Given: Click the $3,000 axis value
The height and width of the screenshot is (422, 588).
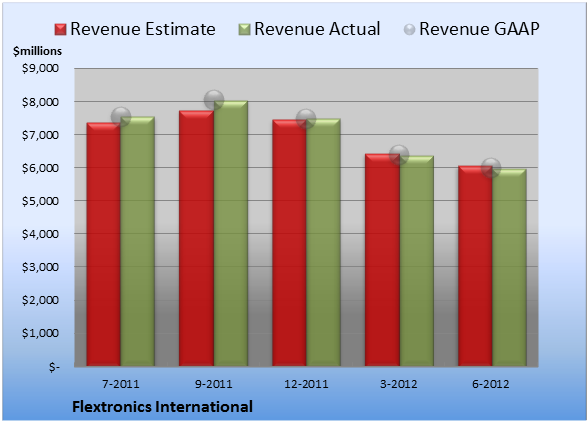Looking at the screenshot, I should pyautogui.click(x=40, y=267).
